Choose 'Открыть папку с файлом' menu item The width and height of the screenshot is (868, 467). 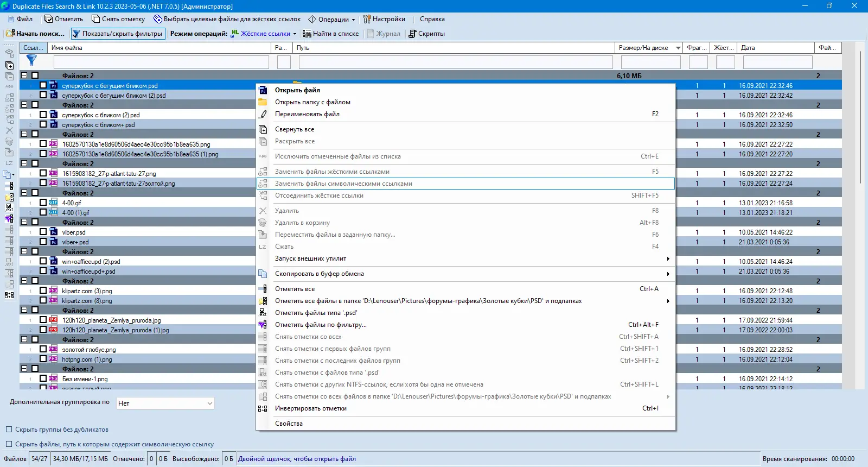(x=465, y=102)
